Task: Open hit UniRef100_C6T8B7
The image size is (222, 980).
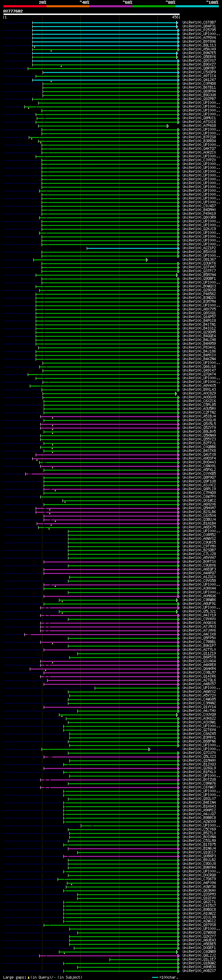Action: [199, 23]
